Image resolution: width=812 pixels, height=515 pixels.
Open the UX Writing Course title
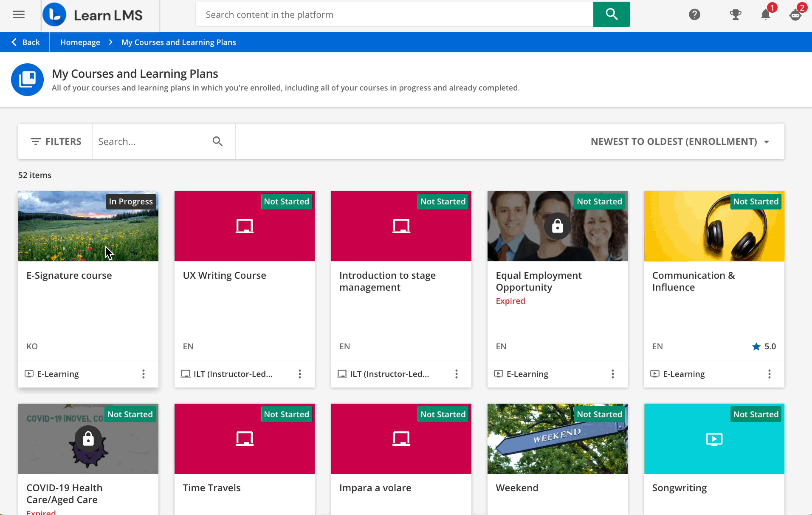pyautogui.click(x=225, y=275)
